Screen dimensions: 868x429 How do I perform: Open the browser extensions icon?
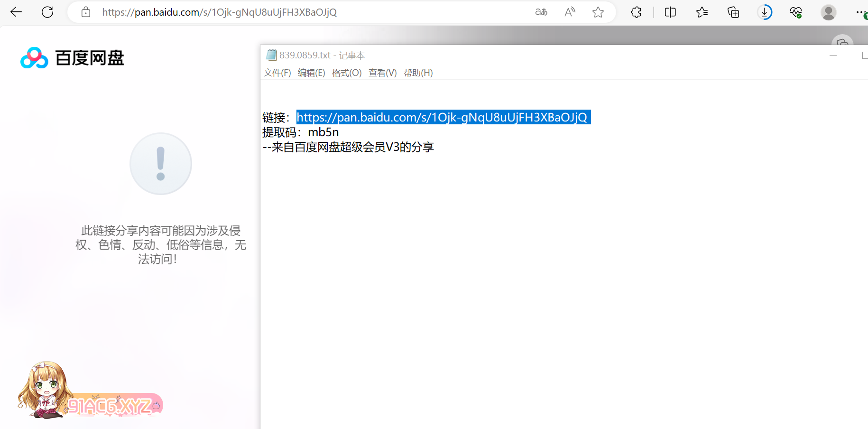(636, 12)
